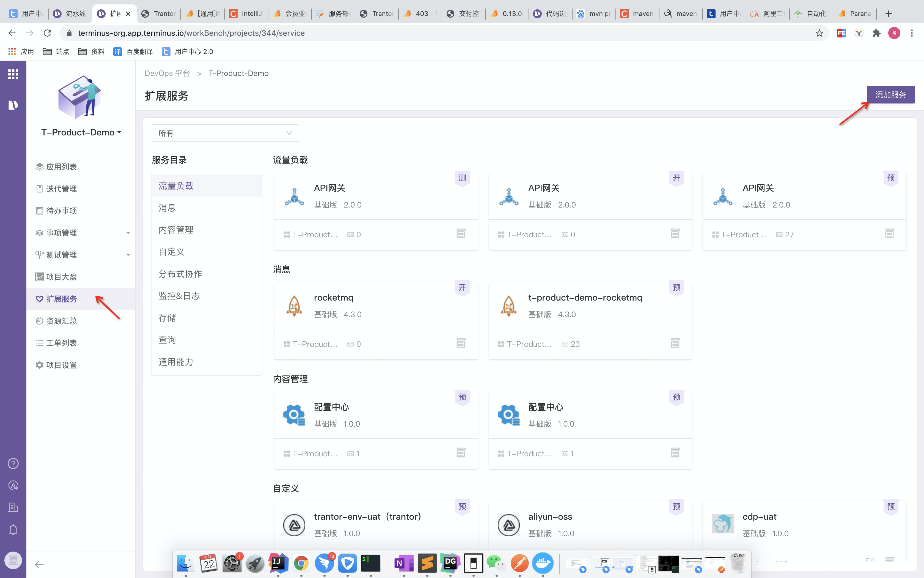Open Chrome three-dot menu
The width and height of the screenshot is (924, 578).
912,33
